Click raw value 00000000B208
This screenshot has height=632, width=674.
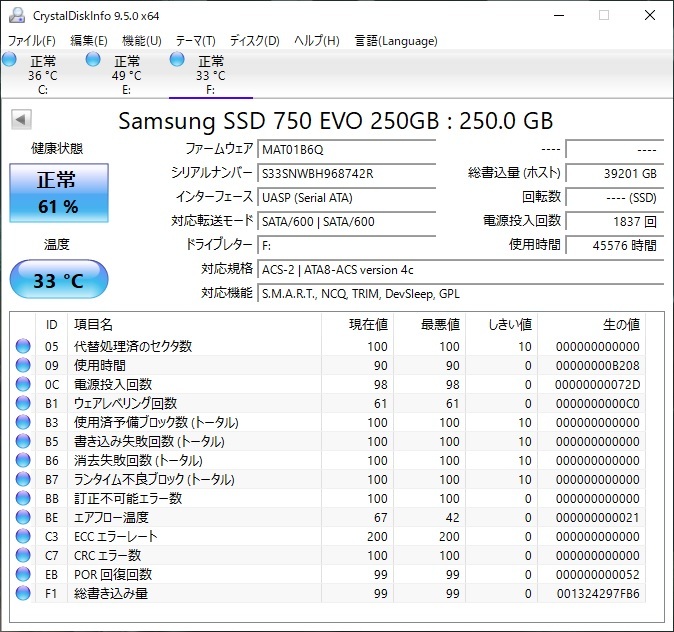click(597, 365)
